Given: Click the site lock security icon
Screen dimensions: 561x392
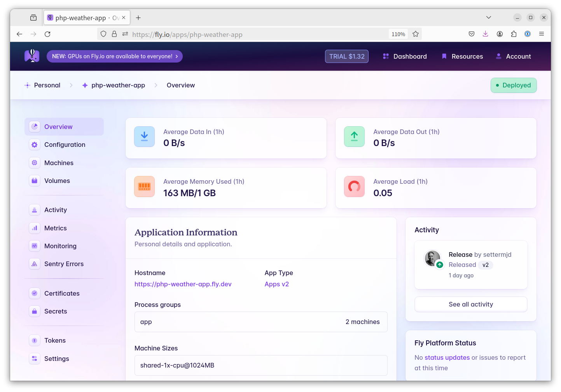Looking at the screenshot, I should (114, 34).
